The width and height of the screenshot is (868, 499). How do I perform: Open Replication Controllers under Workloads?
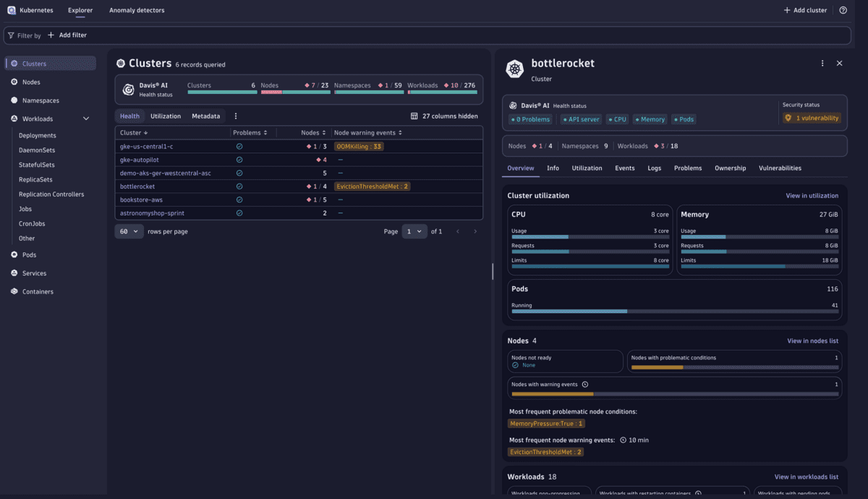pyautogui.click(x=51, y=194)
